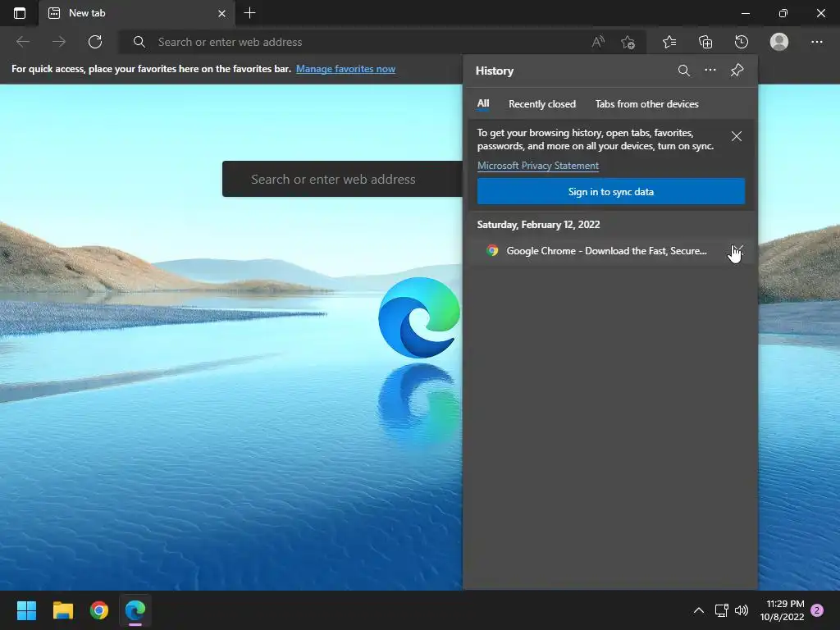Screen dimensions: 840x630
Task: Dismiss the sync prompt banner
Action: [737, 137]
